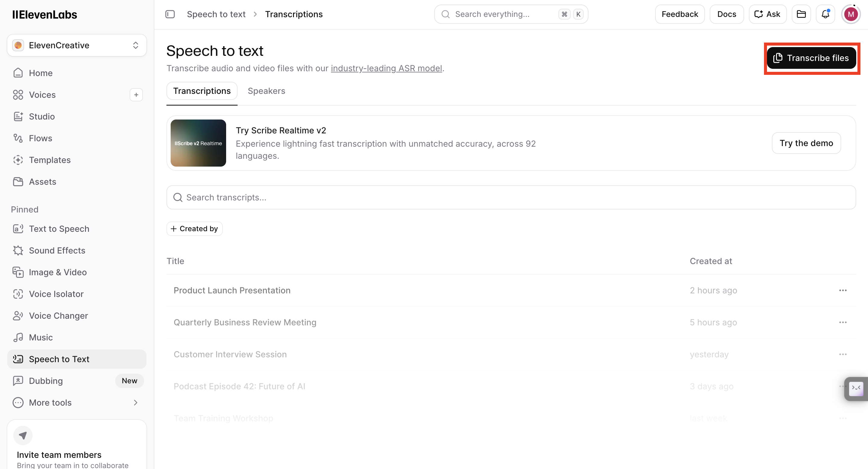Open Assets in sidebar
This screenshot has height=469, width=868.
point(77,181)
